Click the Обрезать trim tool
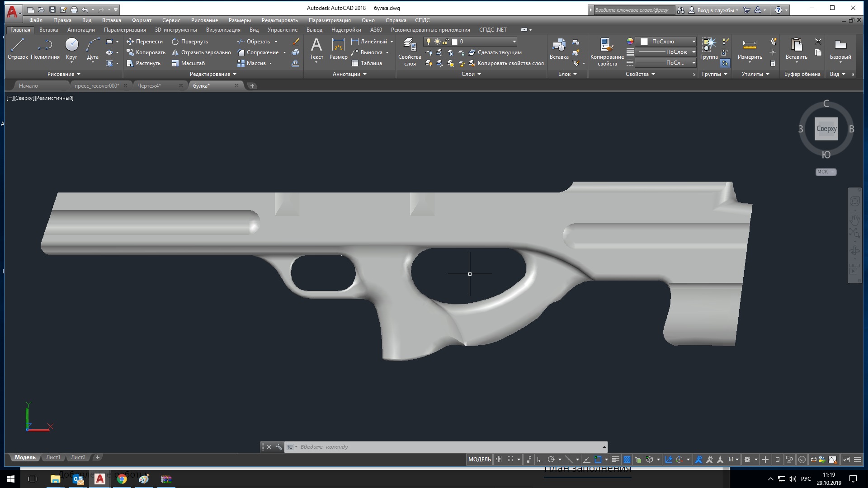The width and height of the screenshot is (868, 488). pos(254,41)
